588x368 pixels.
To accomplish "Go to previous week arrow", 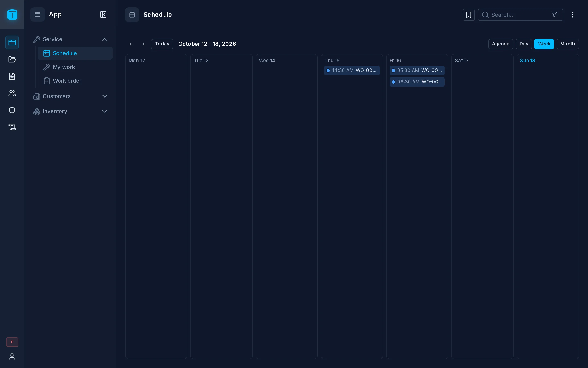I will click(130, 44).
